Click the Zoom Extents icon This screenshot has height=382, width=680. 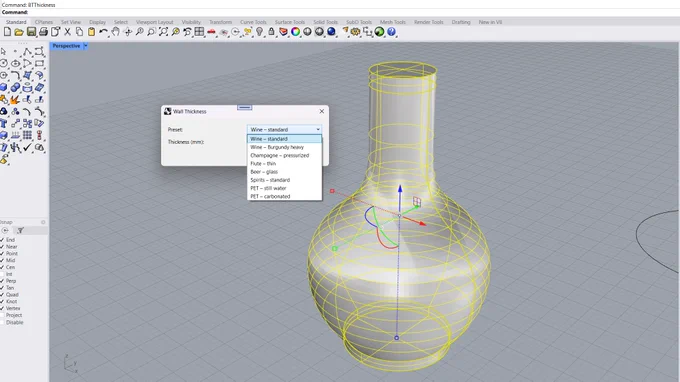(x=163, y=32)
